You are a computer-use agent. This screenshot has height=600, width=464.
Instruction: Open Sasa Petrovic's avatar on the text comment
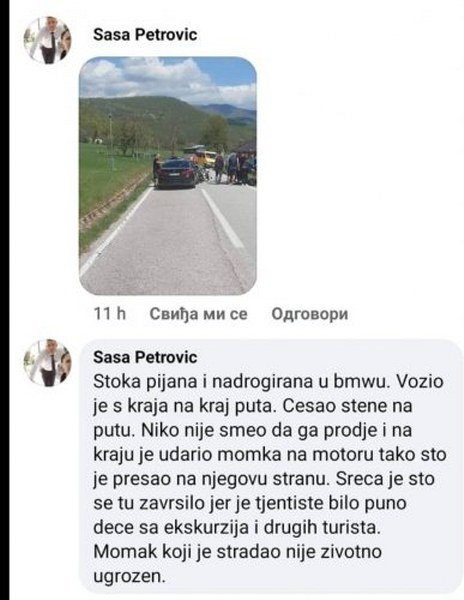[x=47, y=362]
